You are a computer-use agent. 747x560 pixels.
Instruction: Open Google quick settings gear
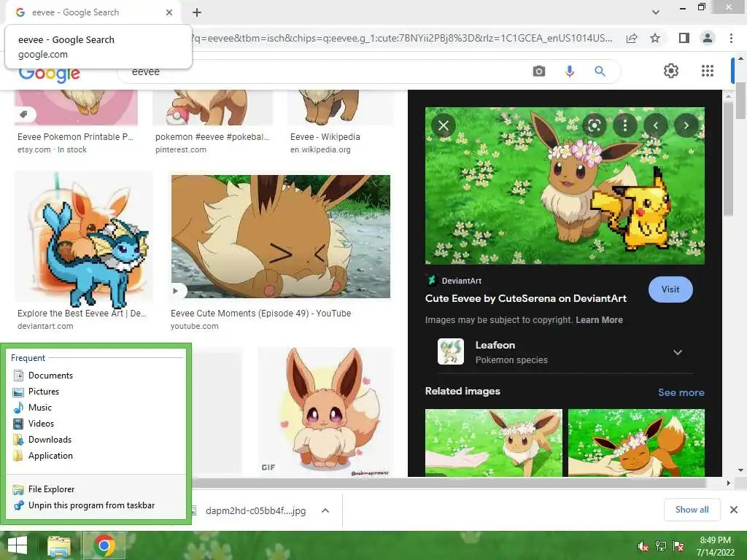671,71
